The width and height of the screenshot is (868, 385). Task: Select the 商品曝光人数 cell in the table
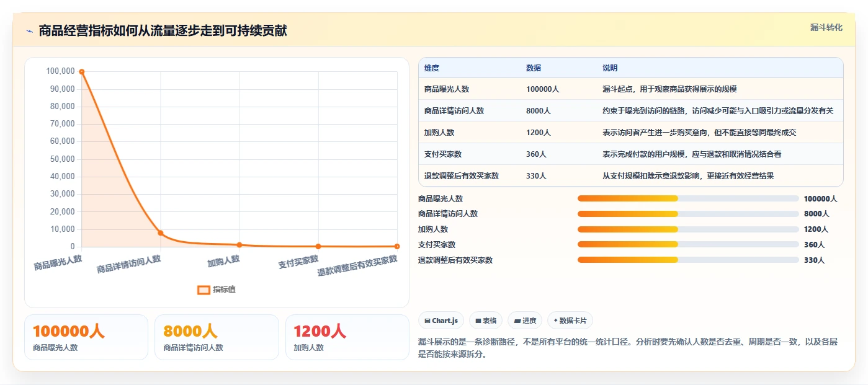coord(447,89)
